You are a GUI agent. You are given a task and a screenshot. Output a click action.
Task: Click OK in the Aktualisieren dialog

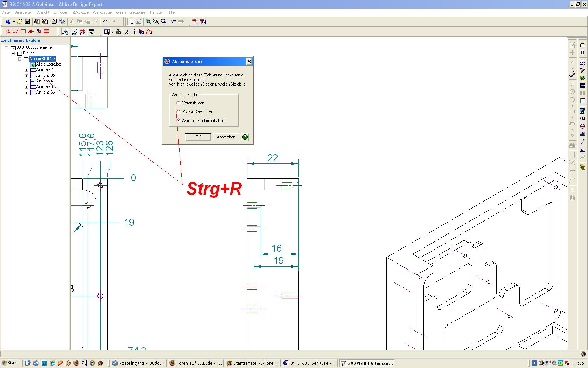(198, 137)
